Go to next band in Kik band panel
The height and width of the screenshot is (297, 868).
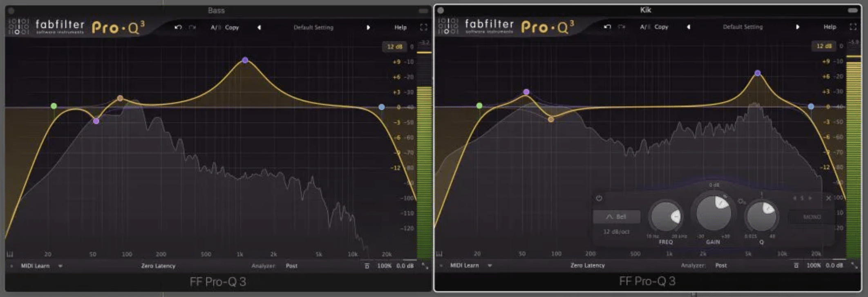(810, 198)
